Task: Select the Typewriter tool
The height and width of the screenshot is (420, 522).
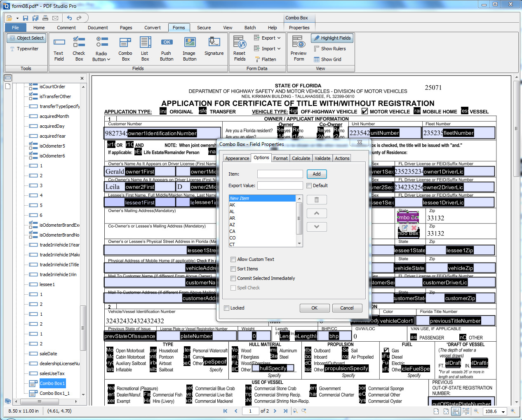Action: click(24, 49)
